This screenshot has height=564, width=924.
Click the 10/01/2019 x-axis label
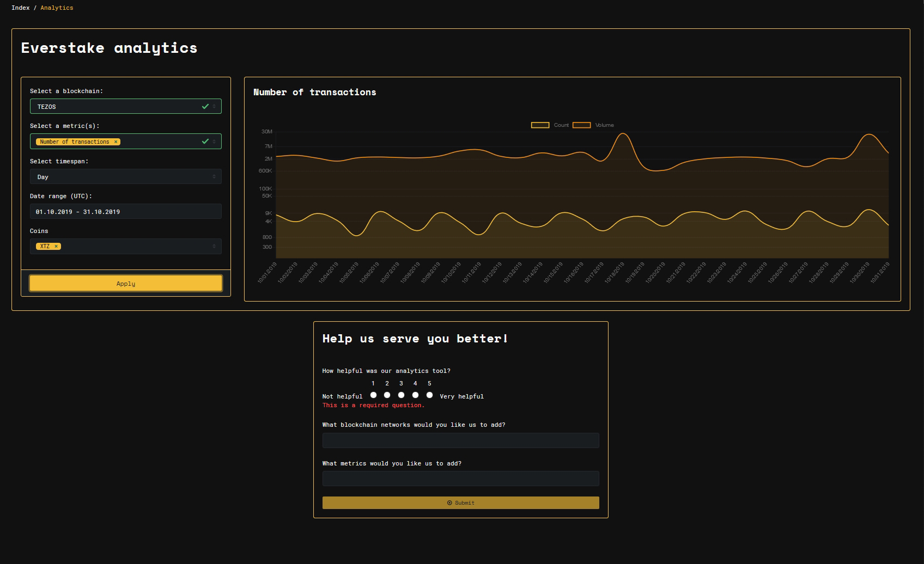[x=268, y=272]
